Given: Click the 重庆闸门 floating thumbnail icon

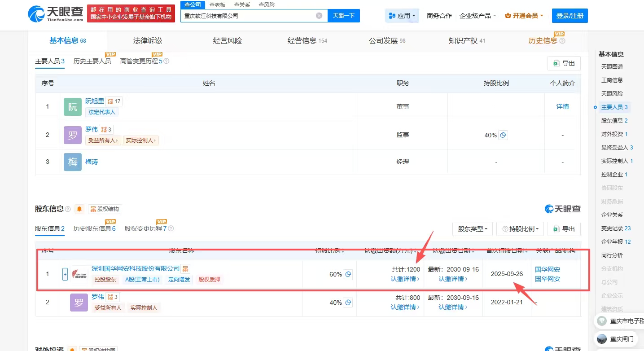Looking at the screenshot, I should [602, 339].
